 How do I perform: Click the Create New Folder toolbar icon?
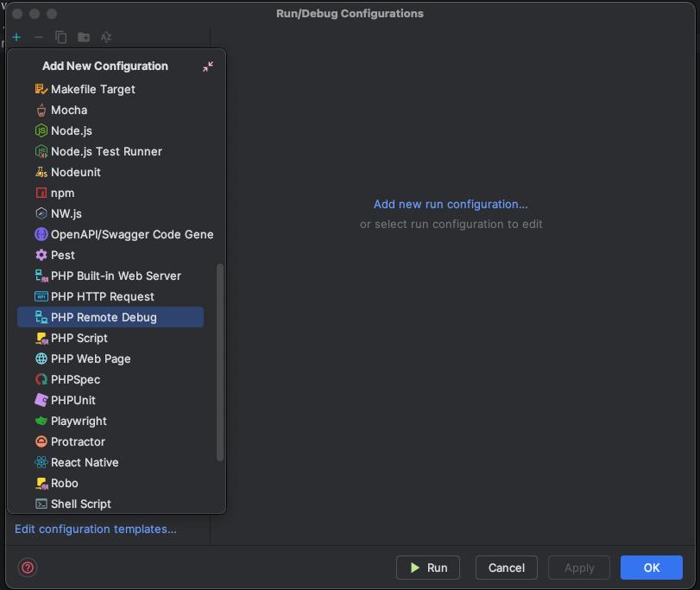click(x=84, y=37)
